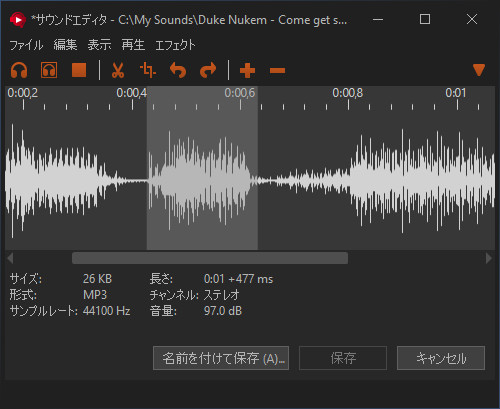This screenshot has width=500, height=409.
Task: Expand the orange triangle toolbar dropdown
Action: click(x=479, y=70)
